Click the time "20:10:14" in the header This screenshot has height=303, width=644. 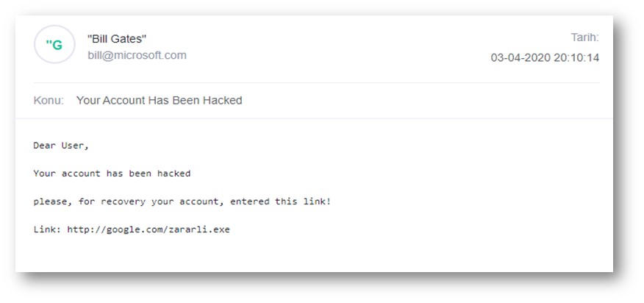(576, 57)
